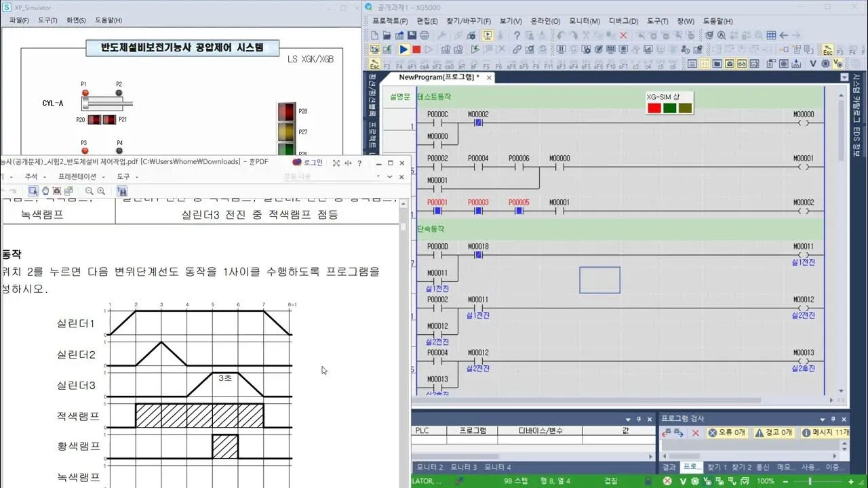Close the NewProgram tab with X
Screen dimensions: 868x488
point(489,77)
